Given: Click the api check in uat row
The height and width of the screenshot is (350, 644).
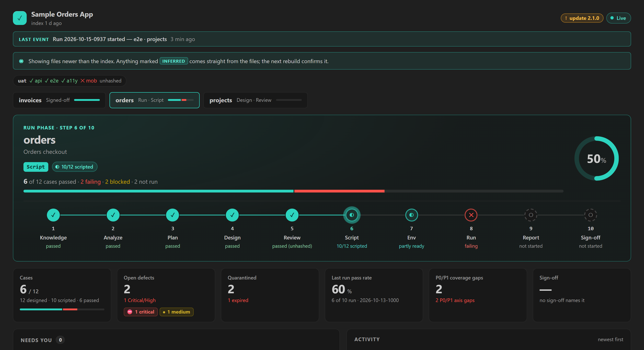Looking at the screenshot, I should 35,81.
